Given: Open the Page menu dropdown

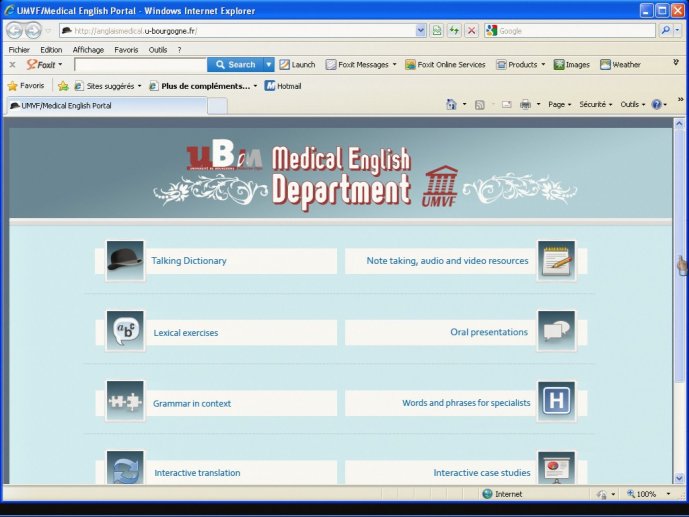Looking at the screenshot, I should tap(559, 105).
